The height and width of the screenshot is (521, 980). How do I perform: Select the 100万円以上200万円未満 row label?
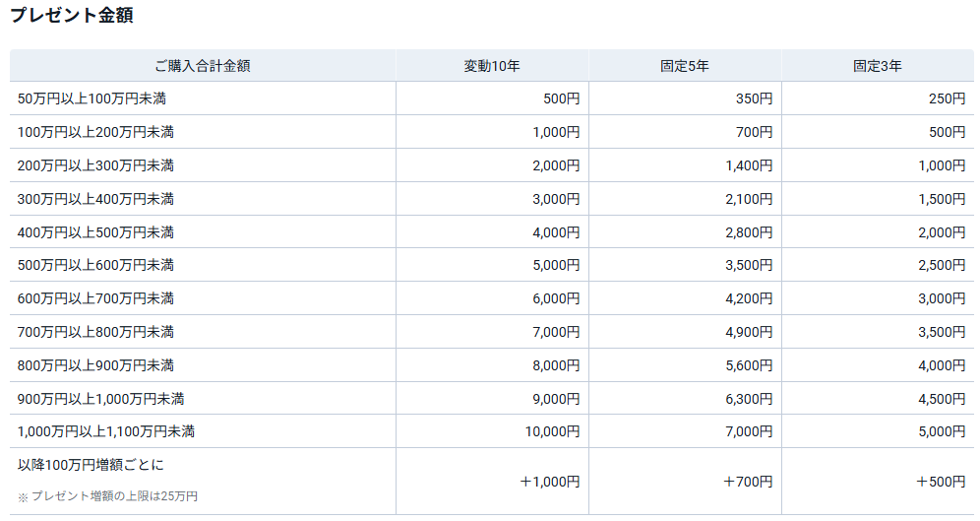[95, 132]
